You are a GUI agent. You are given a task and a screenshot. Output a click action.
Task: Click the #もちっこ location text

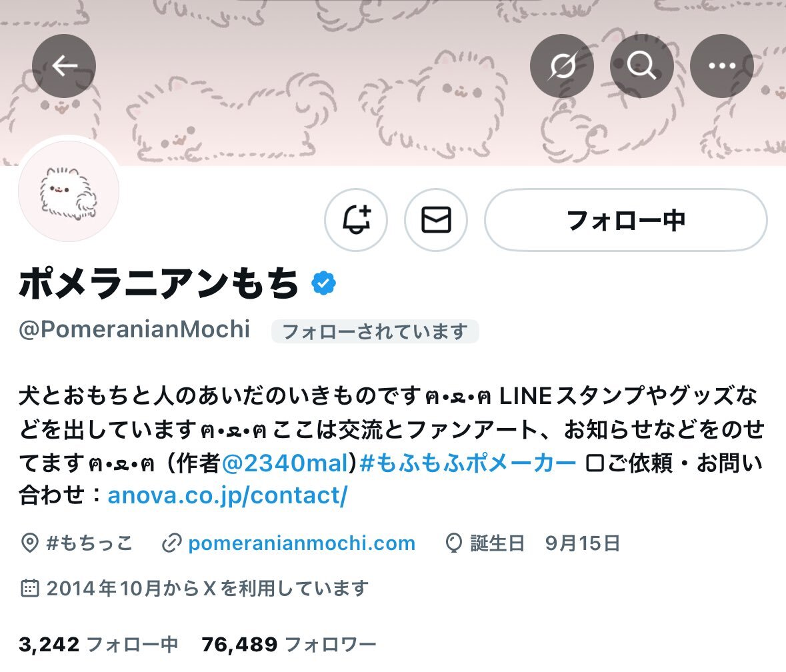coord(89,543)
